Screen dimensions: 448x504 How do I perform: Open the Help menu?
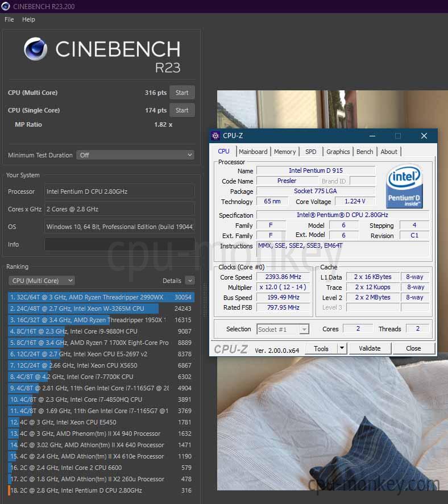click(x=28, y=19)
